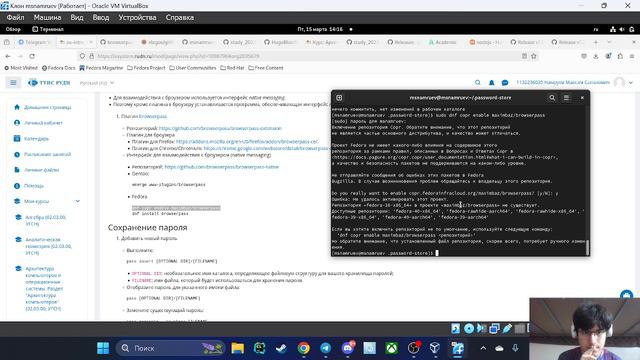Open User Communities bookmarks folder
640x360 pixels.
[x=193, y=68]
